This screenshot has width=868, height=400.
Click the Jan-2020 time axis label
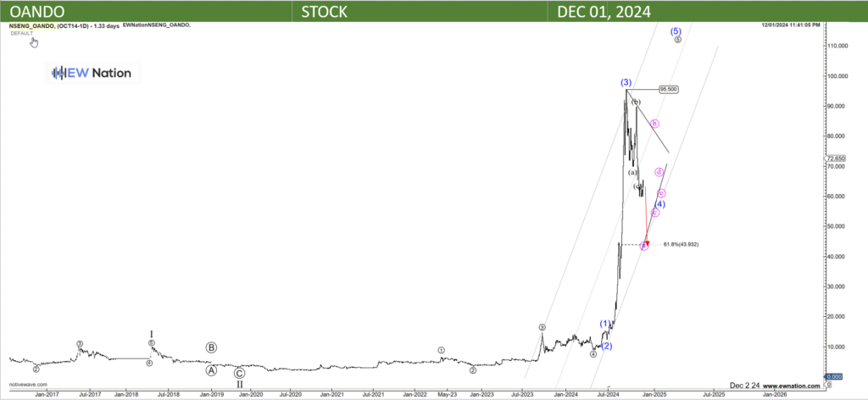tap(250, 394)
